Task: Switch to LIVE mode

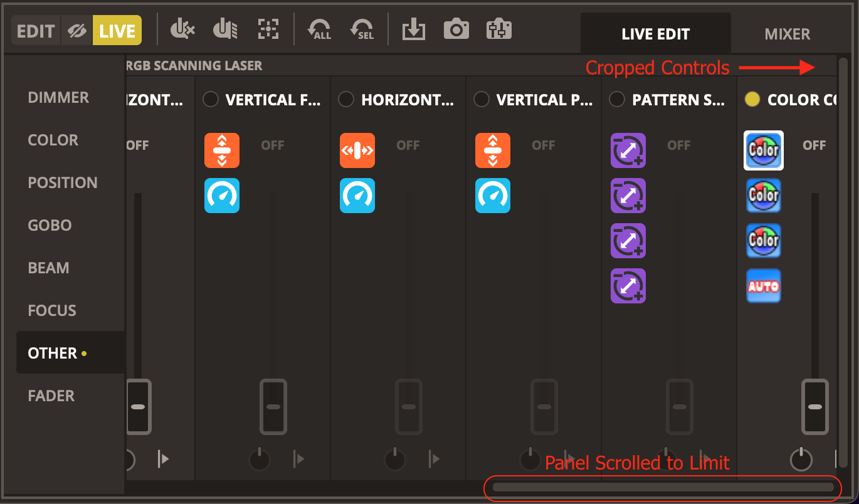Action: pyautogui.click(x=117, y=31)
